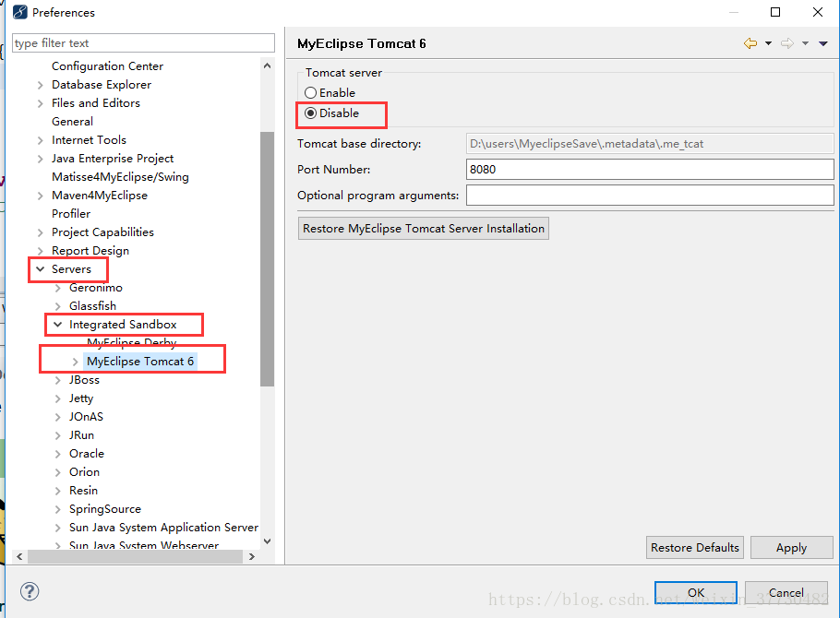Expand the MyEclipse Tomcat 6 node
Viewport: 840px width, 618px height.
pyautogui.click(x=76, y=362)
